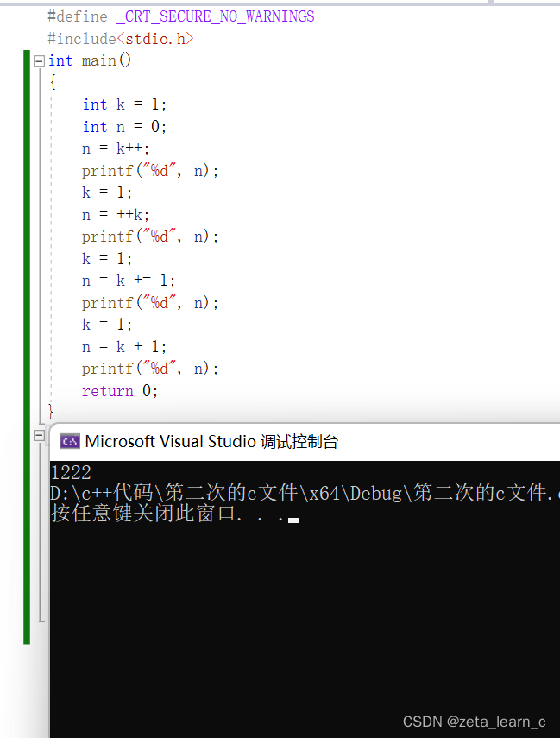Click the line n = ++k;

pyautogui.click(x=116, y=215)
